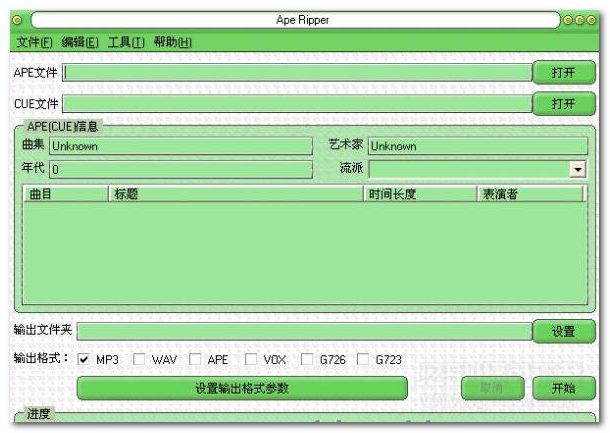Open the 帮助(H) menu

pos(173,42)
